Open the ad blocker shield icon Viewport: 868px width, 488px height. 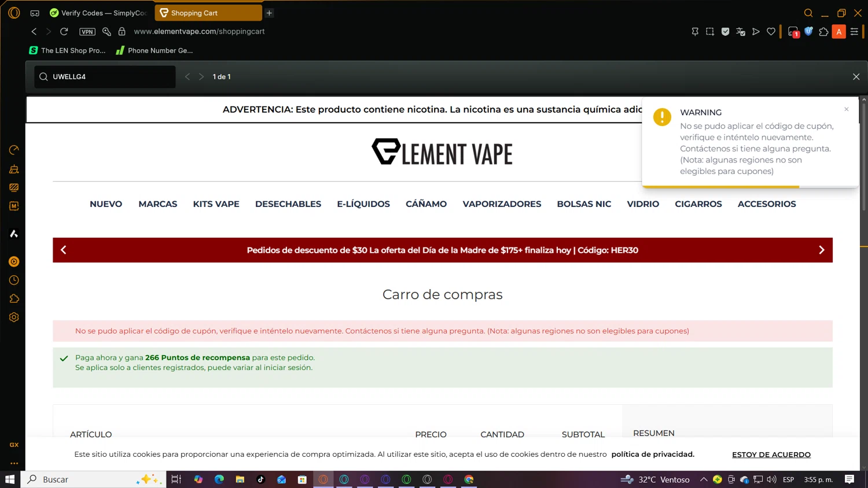point(725,31)
